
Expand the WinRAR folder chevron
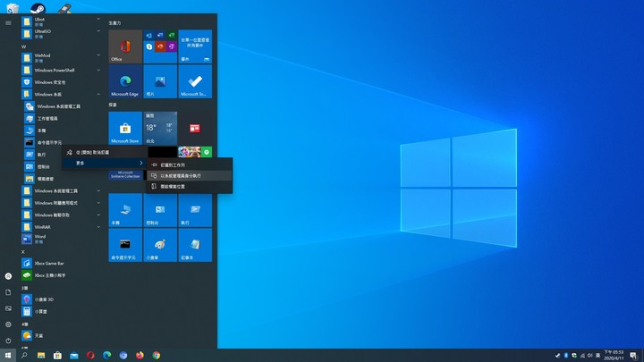pos(98,227)
